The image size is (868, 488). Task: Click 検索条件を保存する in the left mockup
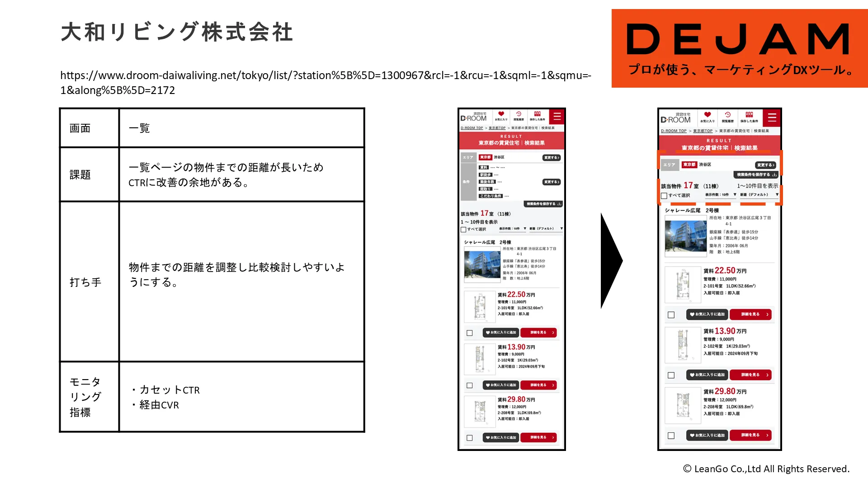(x=543, y=204)
